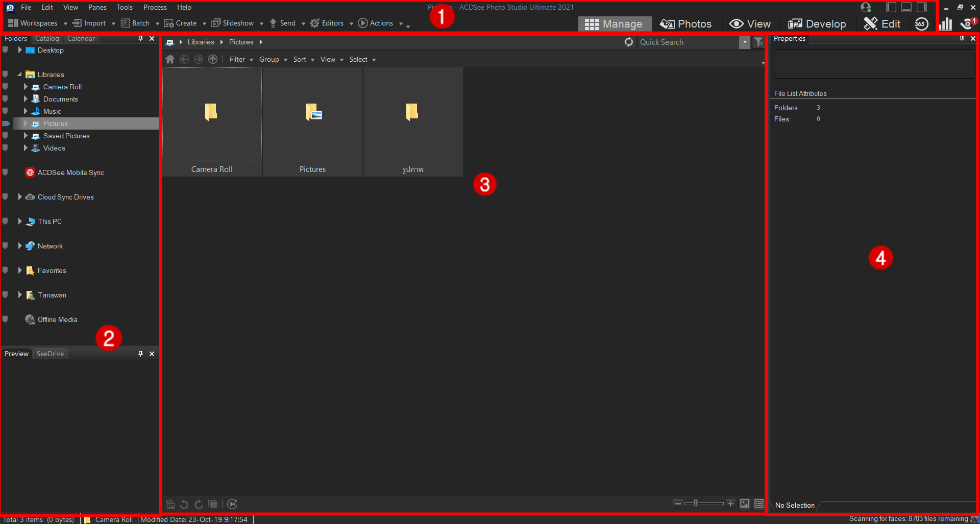
Task: Switch to View mode with eye icon
Action: [750, 24]
